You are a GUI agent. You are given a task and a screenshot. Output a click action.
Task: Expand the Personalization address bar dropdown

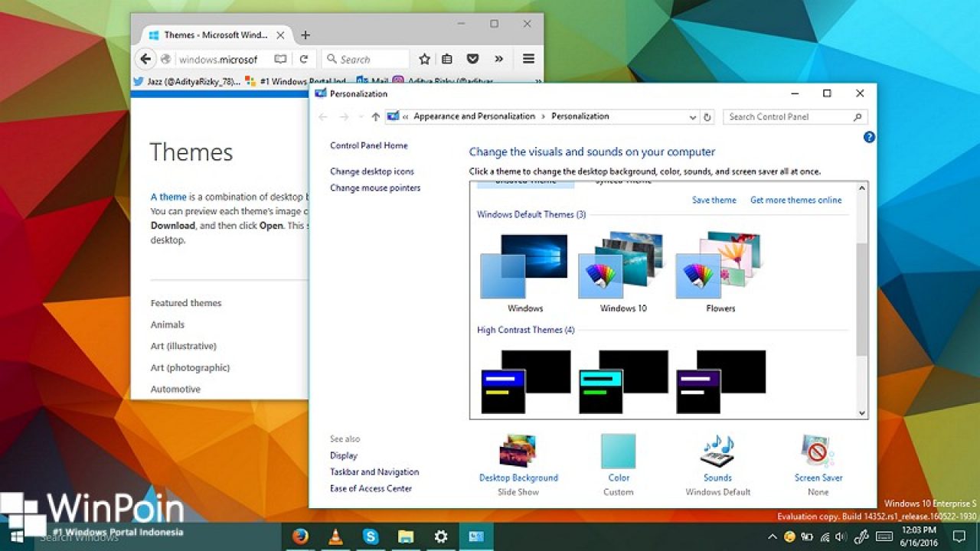692,117
